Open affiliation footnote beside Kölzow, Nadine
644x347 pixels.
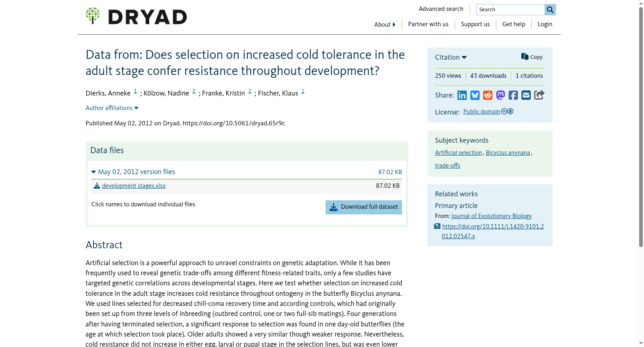tap(194, 91)
